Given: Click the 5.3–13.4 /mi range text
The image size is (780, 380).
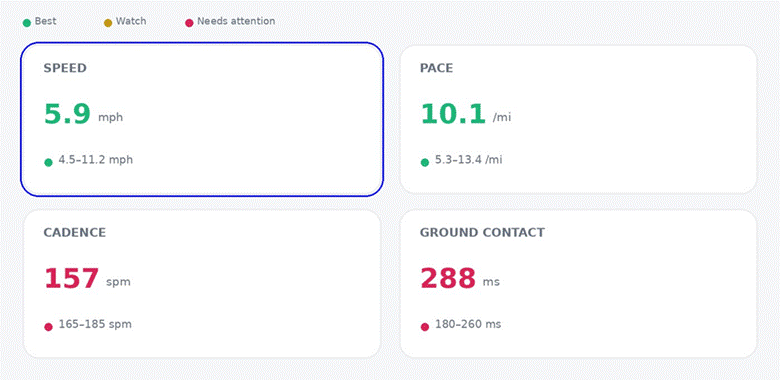Looking at the screenshot, I should pos(469,160).
